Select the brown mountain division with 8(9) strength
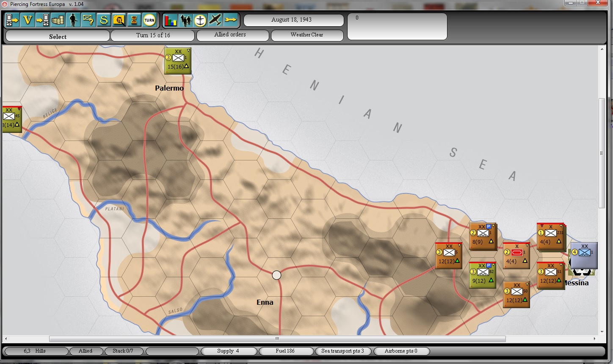 click(483, 236)
